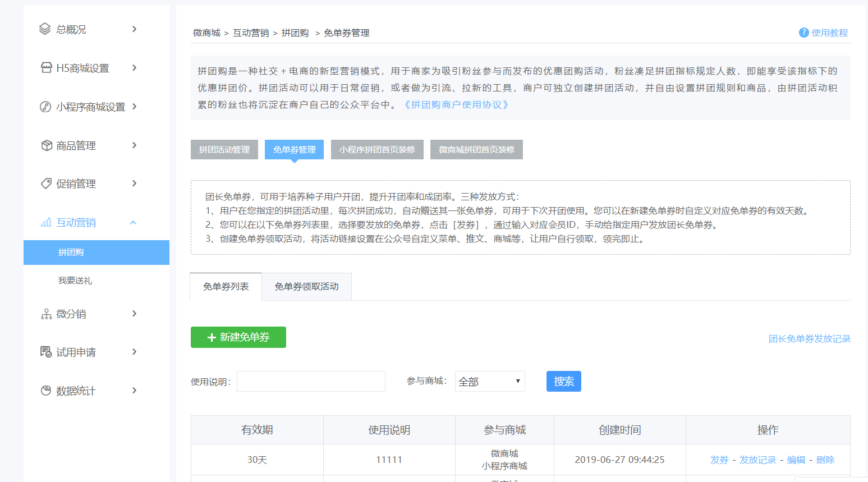Expand the 商品管理 menu chevron
The image size is (868, 482).
(134, 145)
